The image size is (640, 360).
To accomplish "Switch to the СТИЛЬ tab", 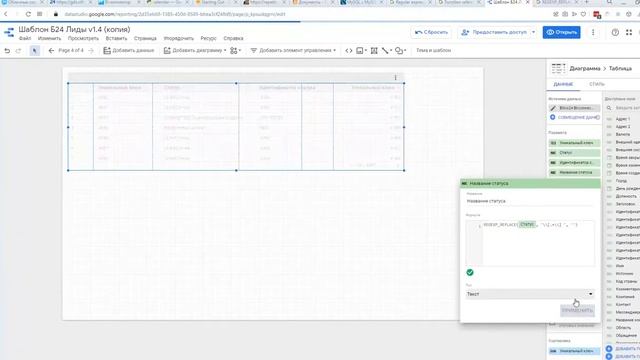I will [597, 84].
